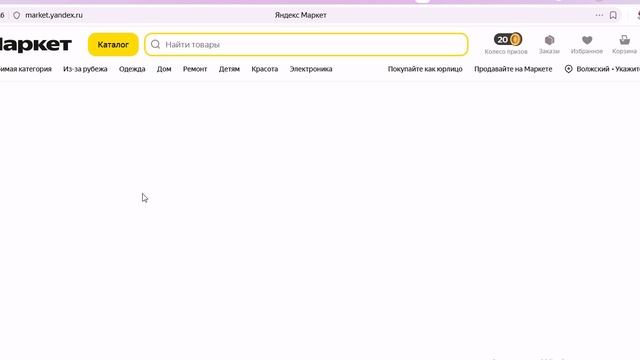Click the Яндекс Маркет page title
This screenshot has width=640, height=360.
coord(300,15)
